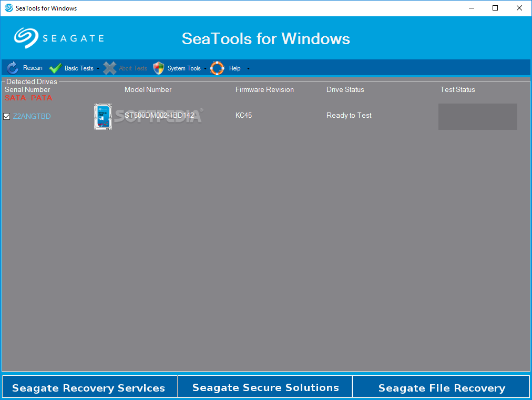Open the Basic Tests menu
The height and width of the screenshot is (400, 532).
coord(79,68)
